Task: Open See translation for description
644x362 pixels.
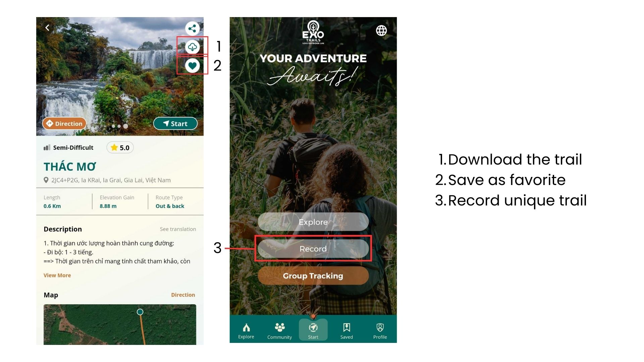Action: pyautogui.click(x=177, y=229)
